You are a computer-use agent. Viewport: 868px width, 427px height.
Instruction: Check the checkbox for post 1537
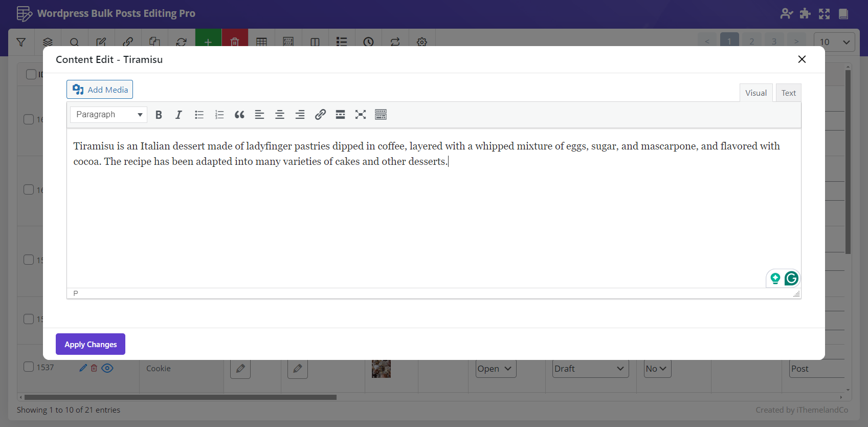tap(29, 367)
